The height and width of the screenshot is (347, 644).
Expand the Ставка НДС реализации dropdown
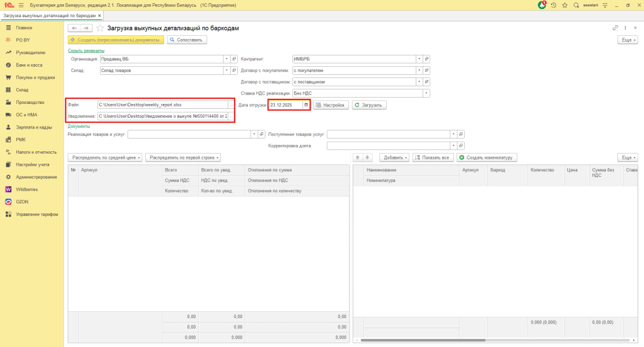click(x=426, y=93)
